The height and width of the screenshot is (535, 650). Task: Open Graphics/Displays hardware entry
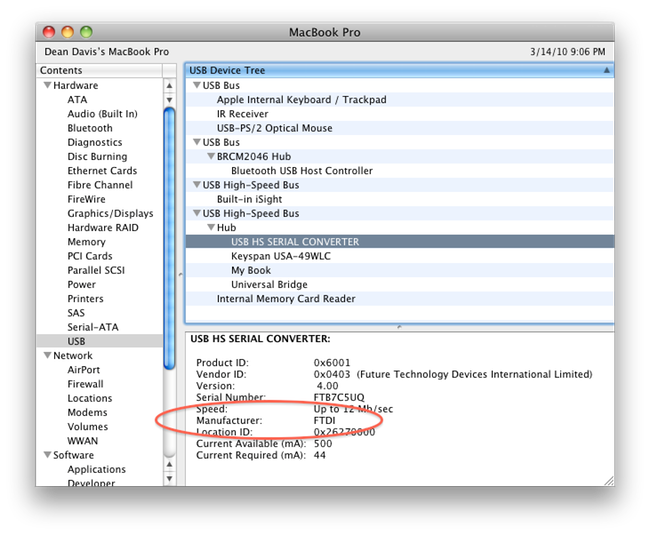click(110, 213)
